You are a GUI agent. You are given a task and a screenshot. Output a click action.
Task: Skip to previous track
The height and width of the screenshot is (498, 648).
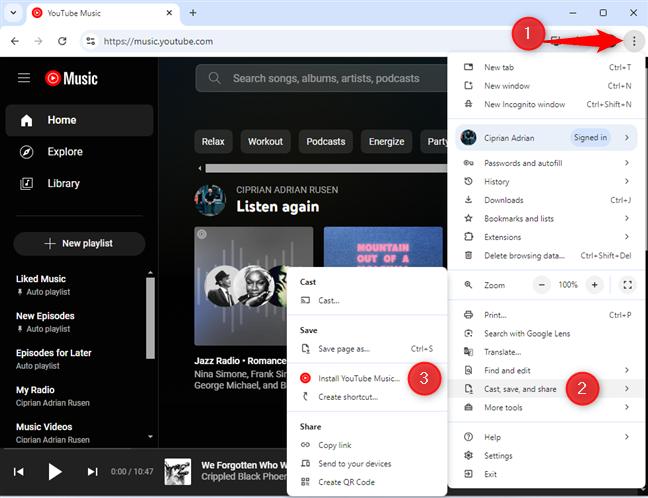coord(19,472)
